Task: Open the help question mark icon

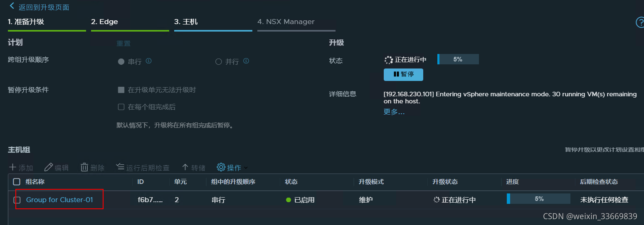Action: pos(640,22)
